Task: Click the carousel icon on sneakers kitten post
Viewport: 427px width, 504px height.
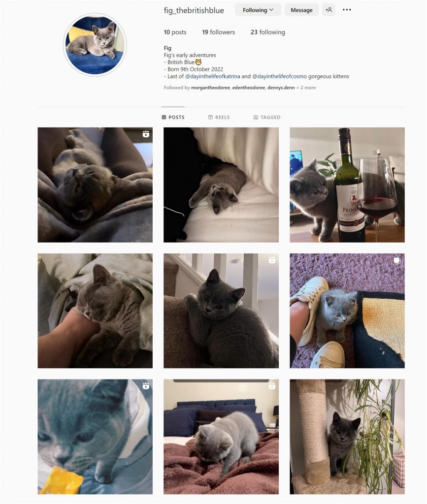Action: pos(397,260)
